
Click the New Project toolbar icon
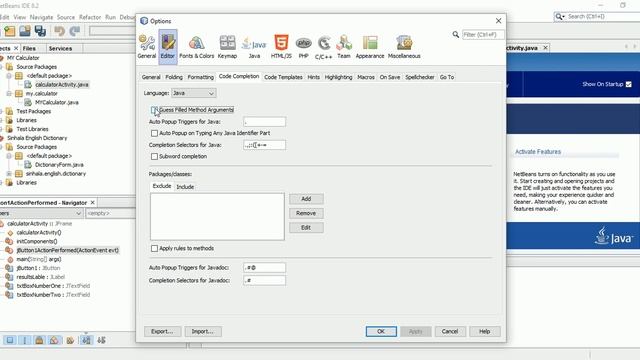[9, 31]
